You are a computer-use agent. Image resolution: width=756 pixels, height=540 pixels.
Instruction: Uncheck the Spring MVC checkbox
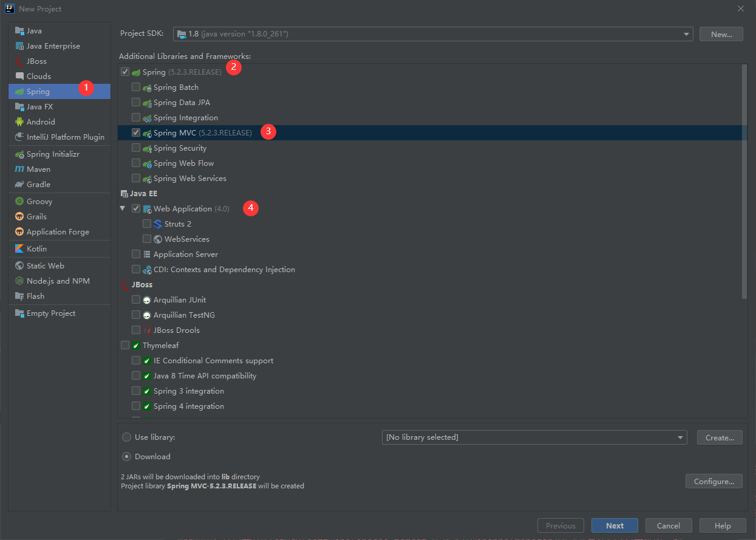(x=136, y=132)
